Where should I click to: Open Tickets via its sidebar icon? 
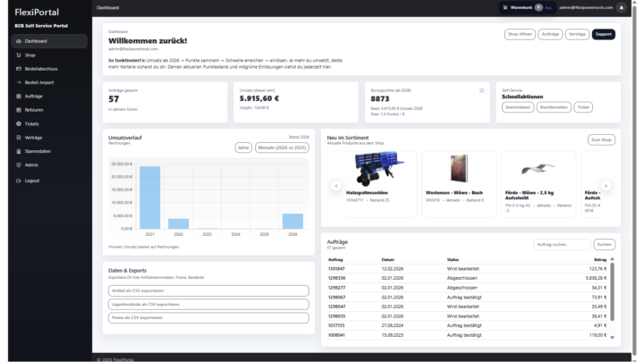(19, 123)
